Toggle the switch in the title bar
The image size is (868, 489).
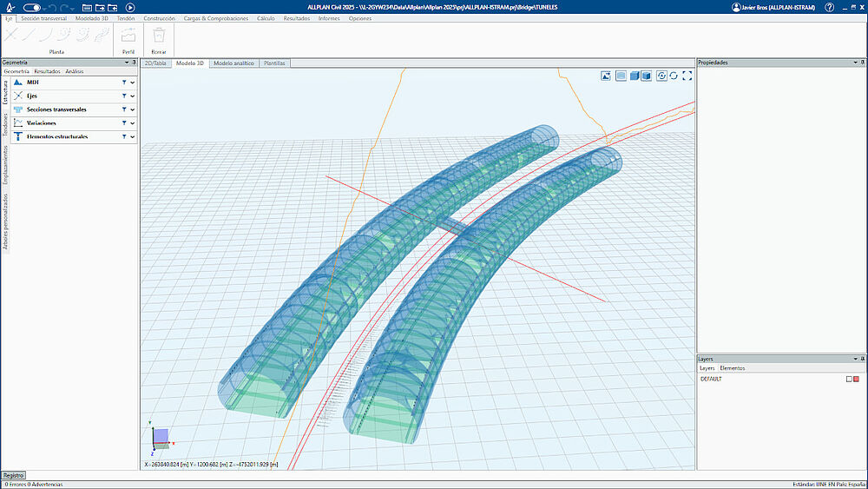coord(31,7)
